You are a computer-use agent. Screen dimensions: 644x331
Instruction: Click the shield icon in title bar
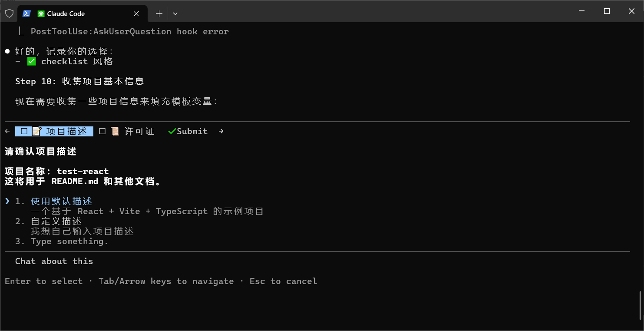9,13
